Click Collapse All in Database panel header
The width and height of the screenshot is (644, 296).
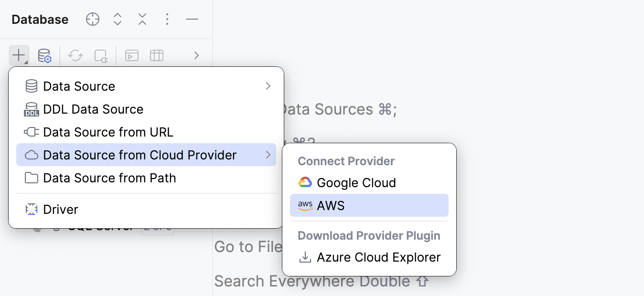[x=142, y=19]
